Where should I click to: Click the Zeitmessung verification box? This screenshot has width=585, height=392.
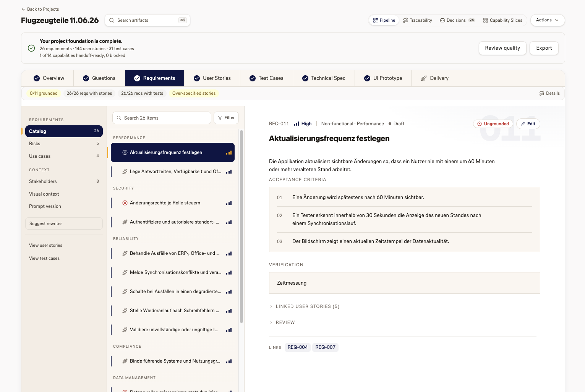(x=404, y=283)
